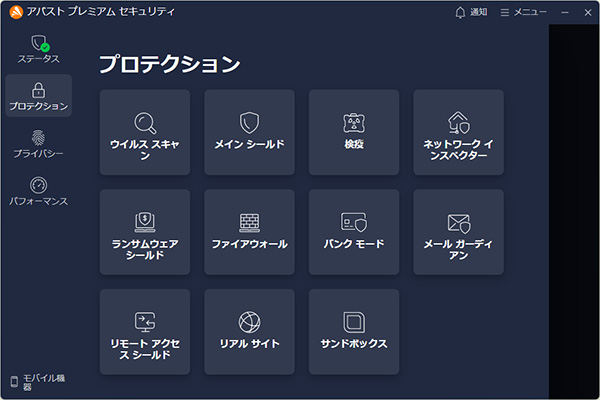
Task: Open ネットワーク インスペクター tile
Action: pyautogui.click(x=458, y=132)
